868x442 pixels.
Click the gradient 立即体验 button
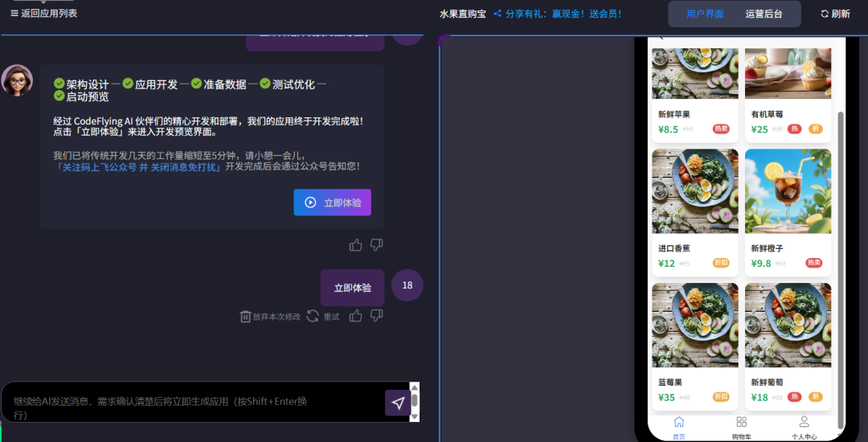pos(332,203)
